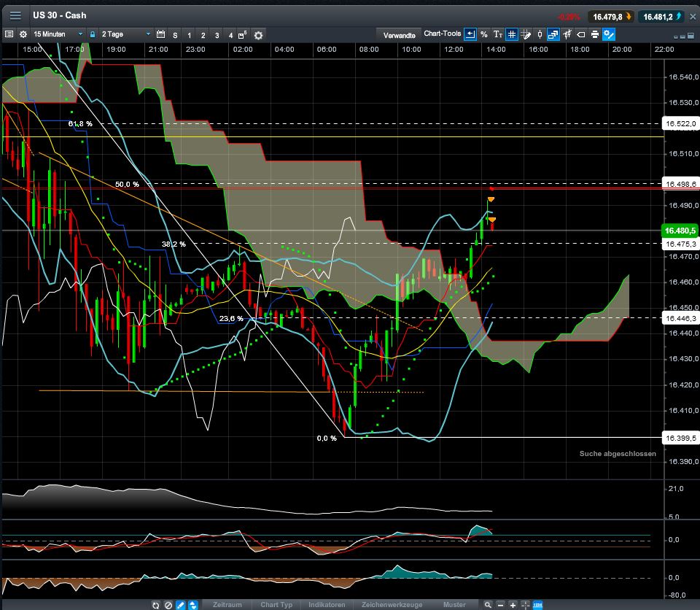Click the 16.522,0 price axis label

[x=680, y=124]
